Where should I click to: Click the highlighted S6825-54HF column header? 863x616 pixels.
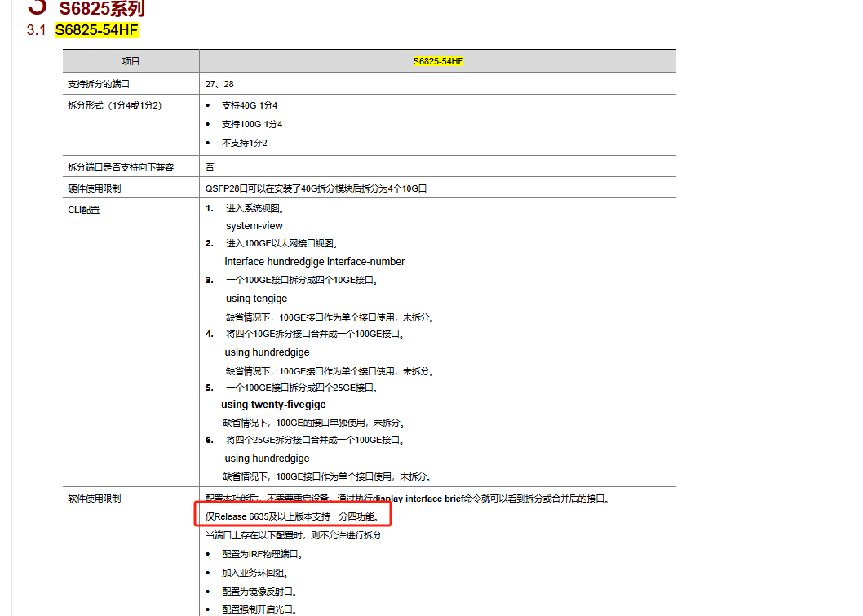(438, 61)
